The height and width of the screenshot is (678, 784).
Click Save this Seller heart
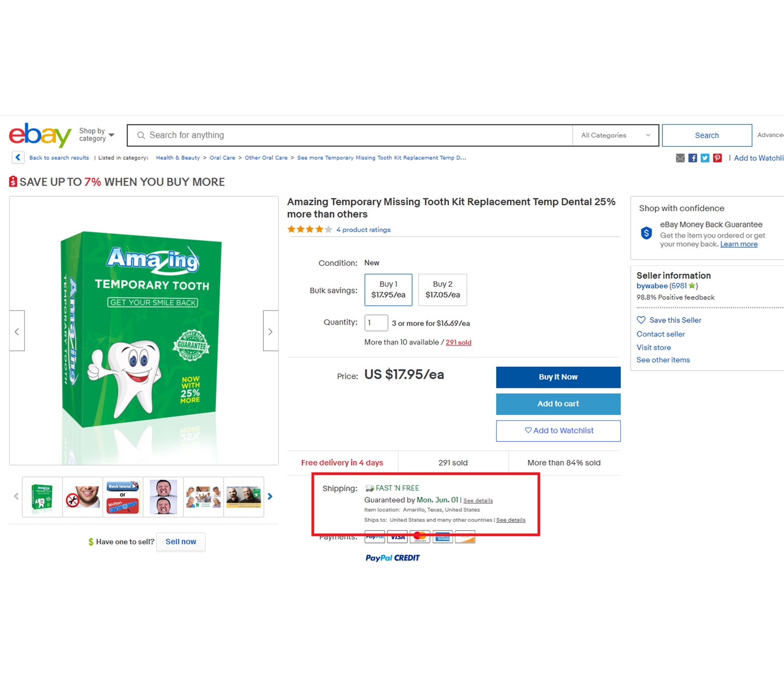641,320
